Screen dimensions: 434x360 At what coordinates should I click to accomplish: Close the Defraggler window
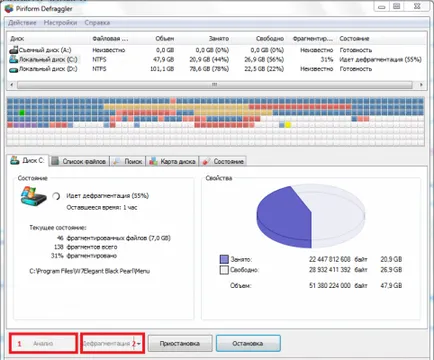tap(417, 6)
